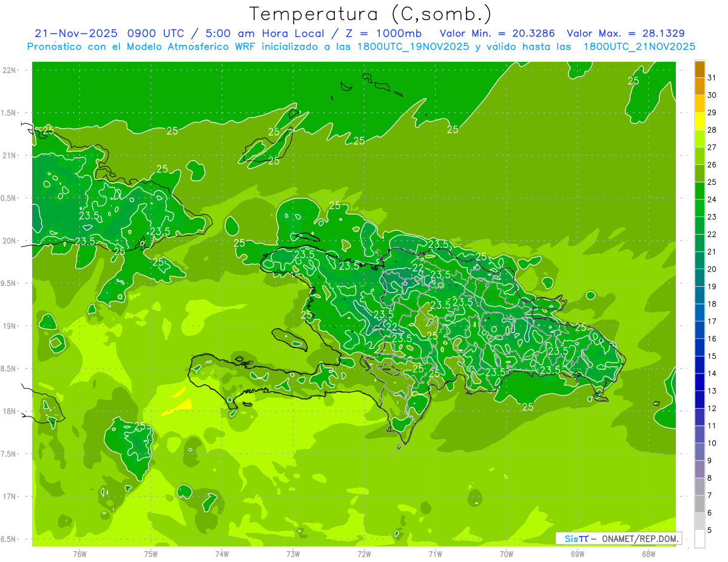Click the "68W" longitude axis label
Viewport: 728px width, 562px height.
[649, 554]
